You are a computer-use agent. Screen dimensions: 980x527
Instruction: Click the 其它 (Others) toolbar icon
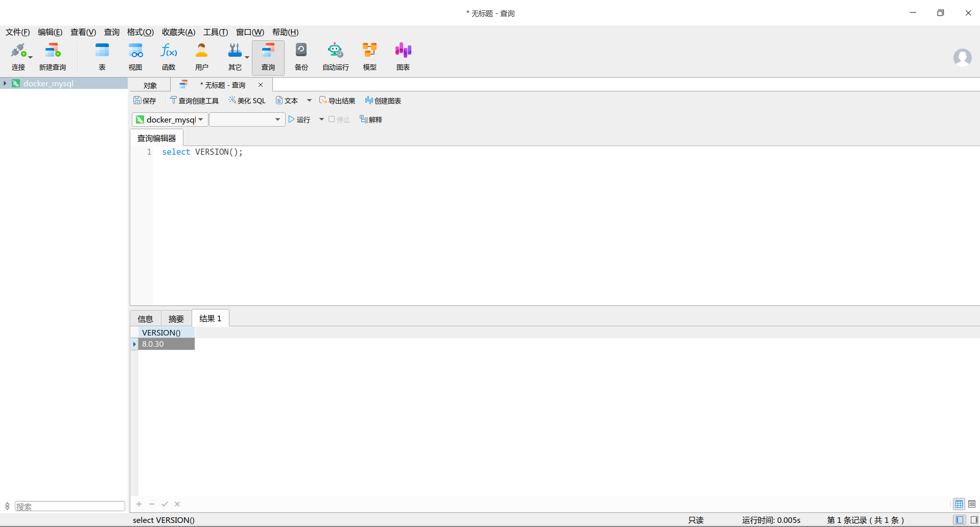tap(235, 57)
